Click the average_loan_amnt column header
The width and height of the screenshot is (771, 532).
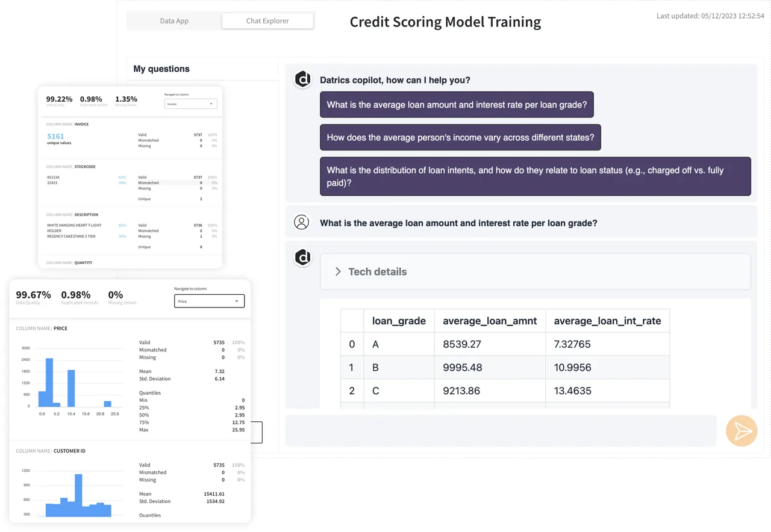(x=490, y=321)
